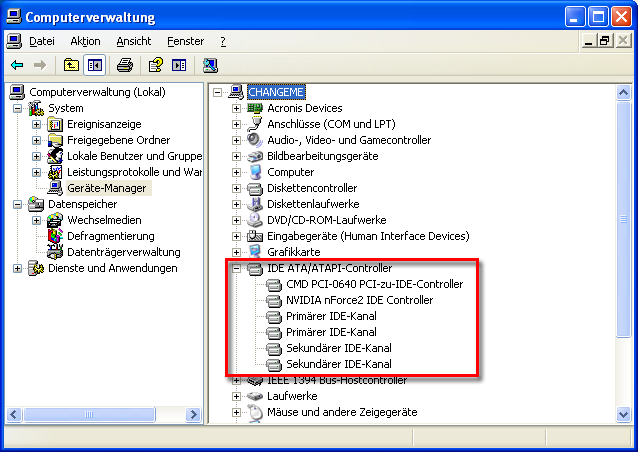Open the Aktion menu
638x452 pixels.
pyautogui.click(x=85, y=41)
